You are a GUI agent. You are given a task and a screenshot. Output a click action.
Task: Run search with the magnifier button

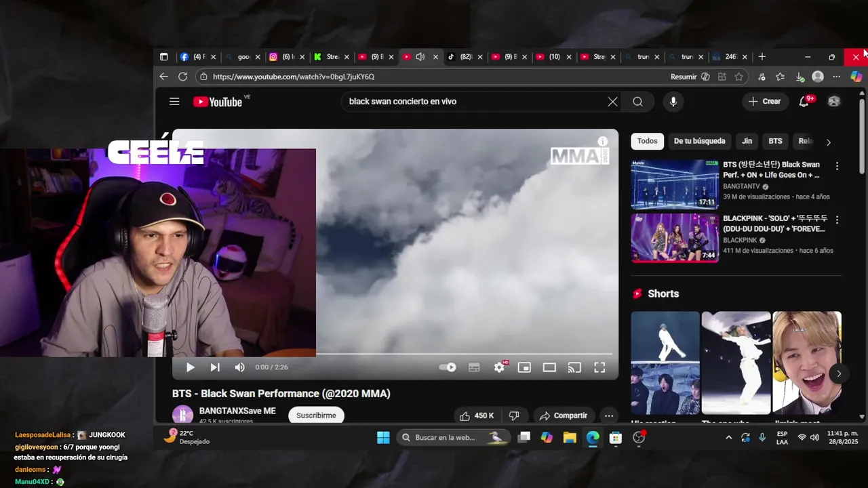(637, 102)
